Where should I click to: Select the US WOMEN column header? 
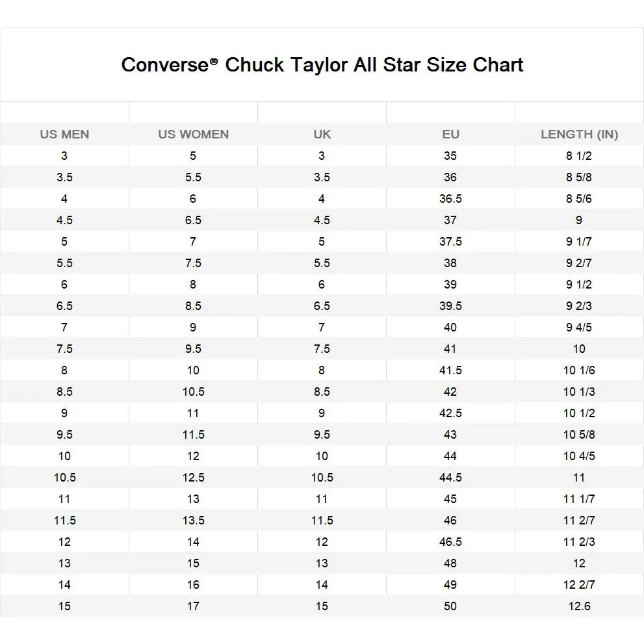coord(193,135)
